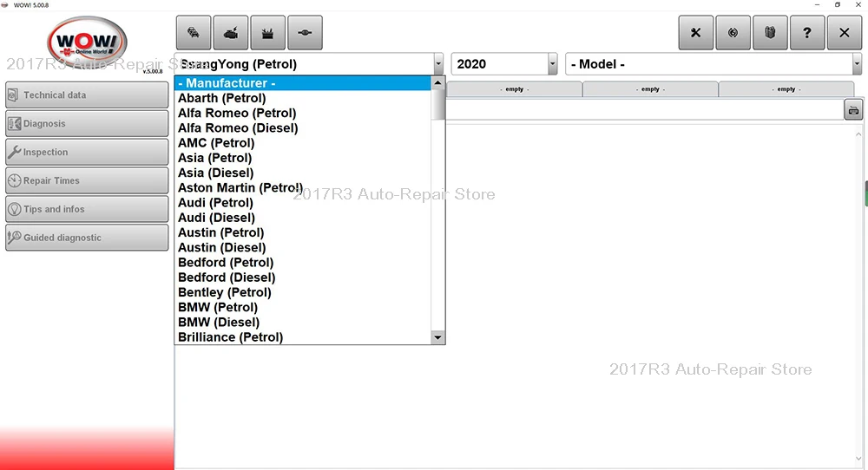
Task: Choose Bedford (Diesel)
Action: click(x=303, y=277)
